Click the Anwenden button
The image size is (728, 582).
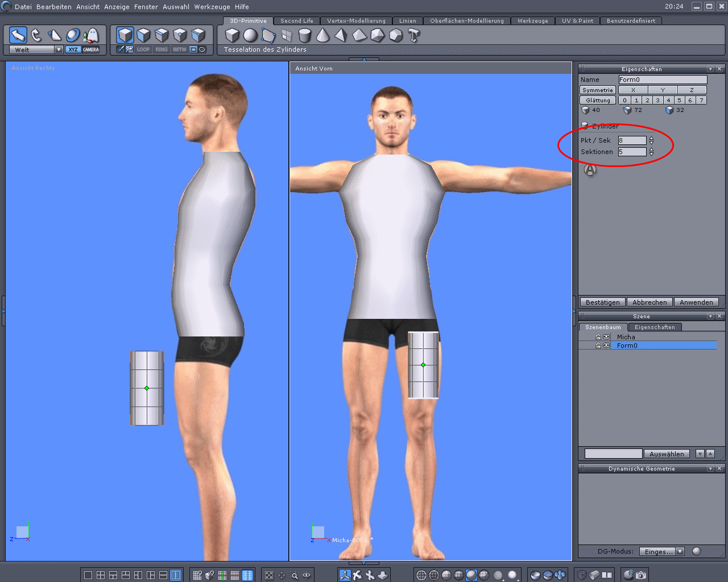pos(696,302)
